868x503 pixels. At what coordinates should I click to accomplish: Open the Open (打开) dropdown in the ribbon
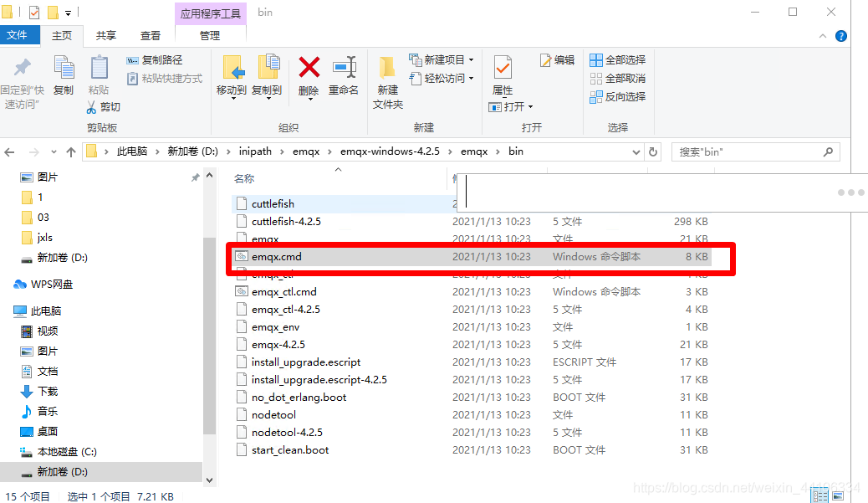point(510,106)
